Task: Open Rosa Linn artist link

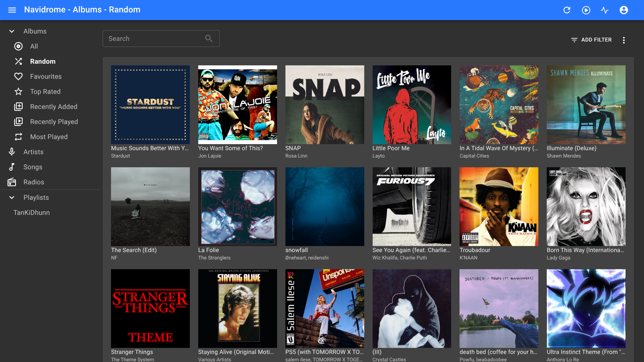Action: [296, 156]
